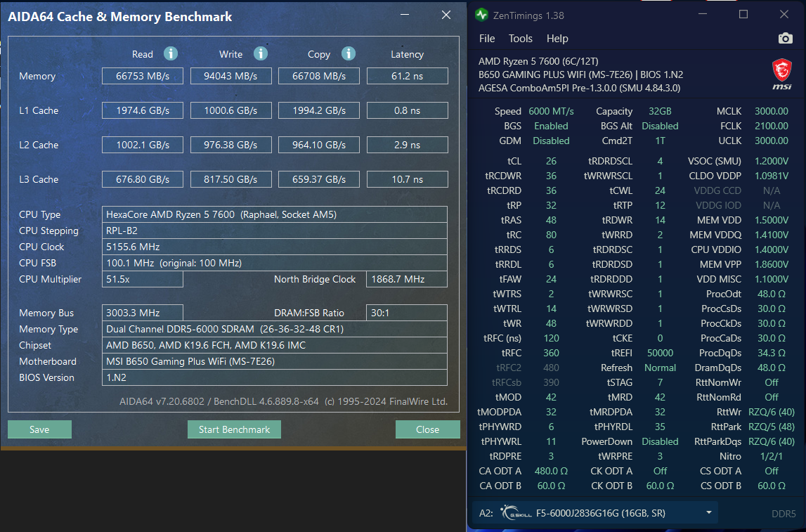Click the G.Skill logo in the module selector
Screen dimensions: 806x532
pos(516,512)
